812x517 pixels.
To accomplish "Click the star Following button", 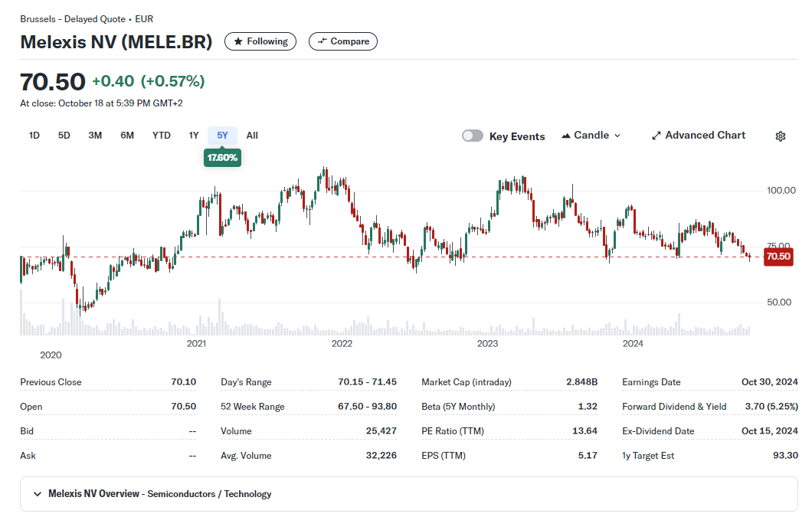I will 260,41.
